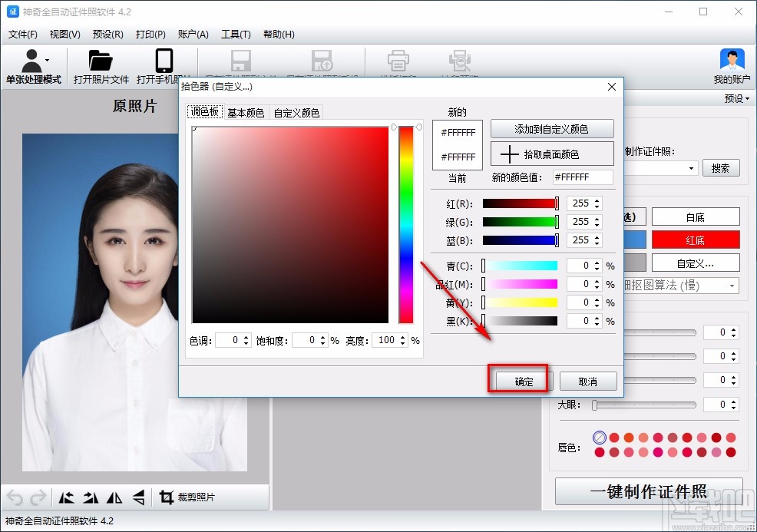Open the ID photo spec dropdown
Screen dimensions: 757x532
coord(691,168)
